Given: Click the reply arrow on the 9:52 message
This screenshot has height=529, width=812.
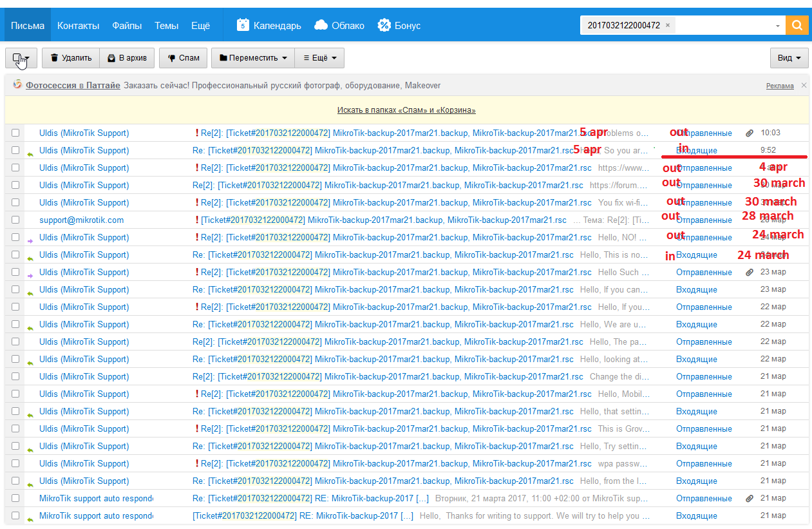Looking at the screenshot, I should point(30,153).
